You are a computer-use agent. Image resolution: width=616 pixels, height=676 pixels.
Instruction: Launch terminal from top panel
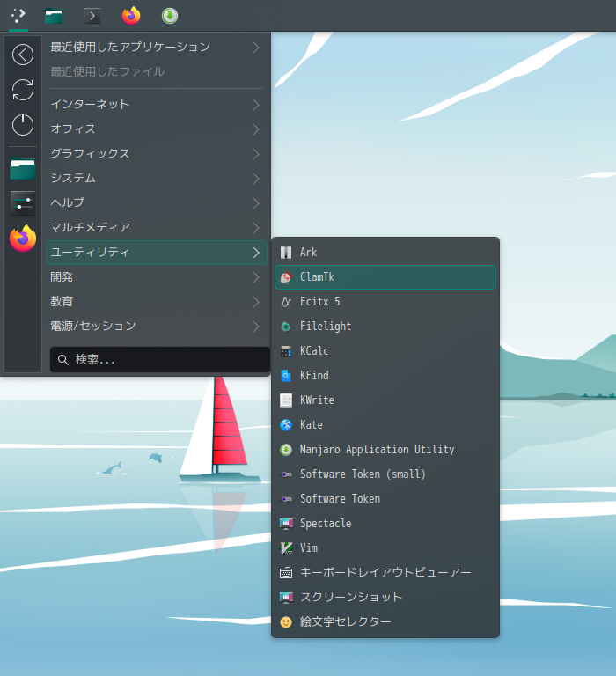click(x=92, y=16)
